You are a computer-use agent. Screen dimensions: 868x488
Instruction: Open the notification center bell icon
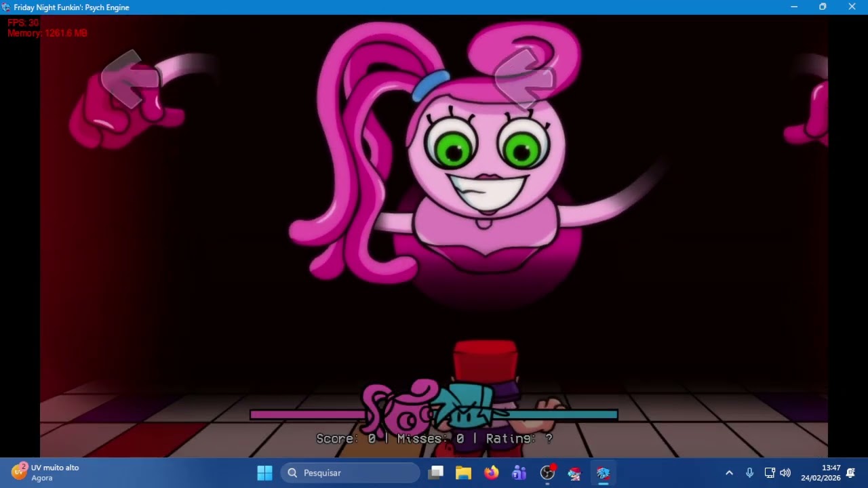851,472
